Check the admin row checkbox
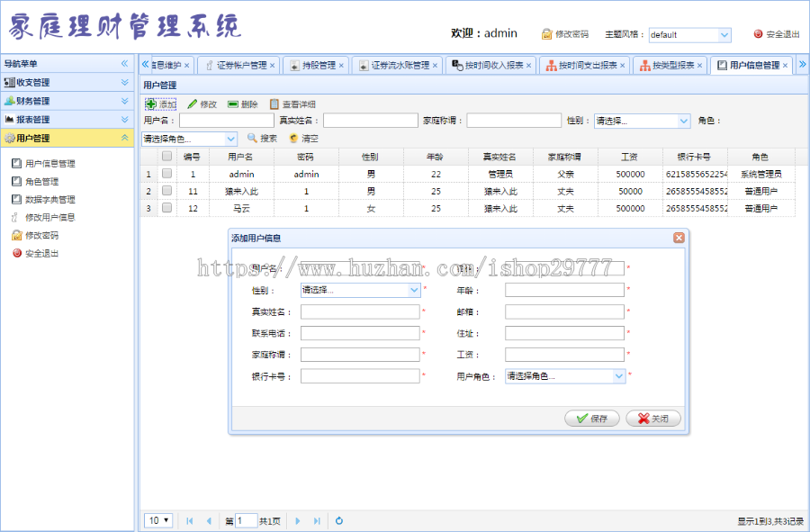Viewport: 810px width, 532px height. [167, 174]
